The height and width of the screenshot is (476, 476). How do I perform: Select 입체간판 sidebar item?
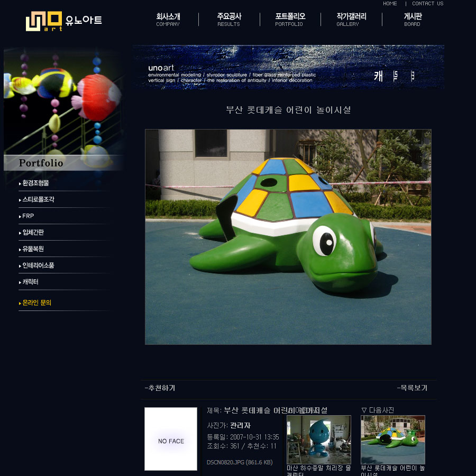(33, 232)
